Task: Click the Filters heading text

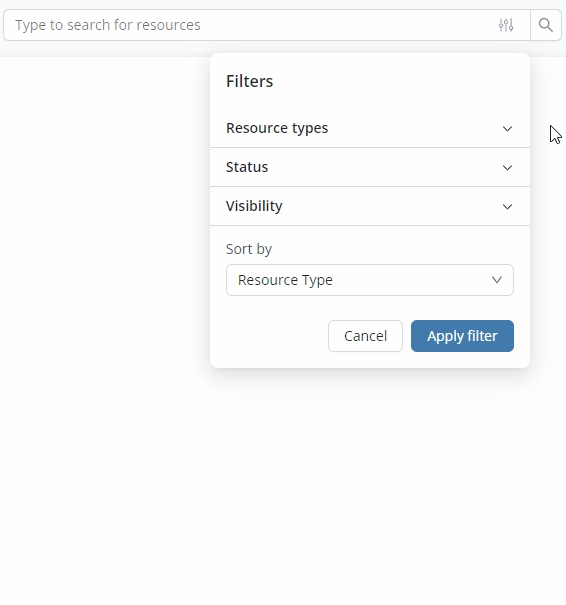Action: [x=249, y=81]
